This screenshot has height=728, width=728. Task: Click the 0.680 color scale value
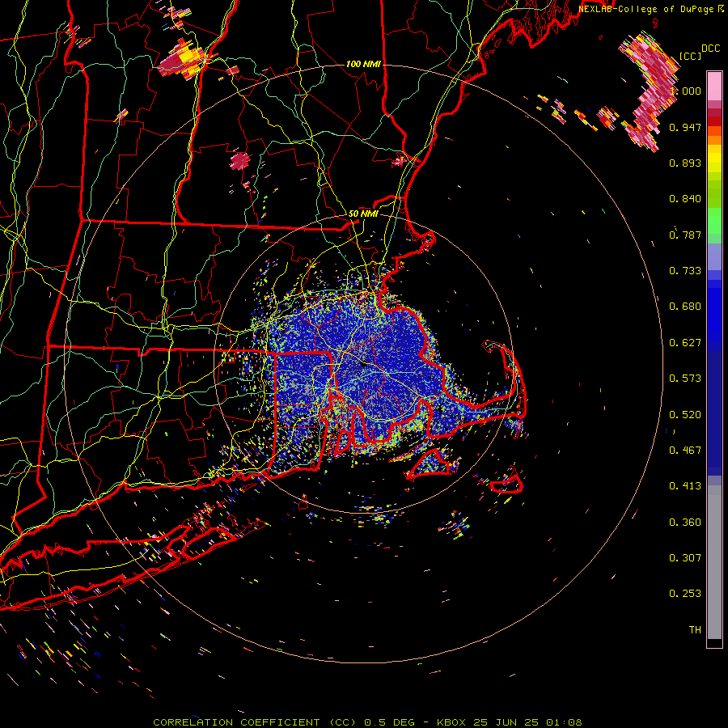(685, 307)
